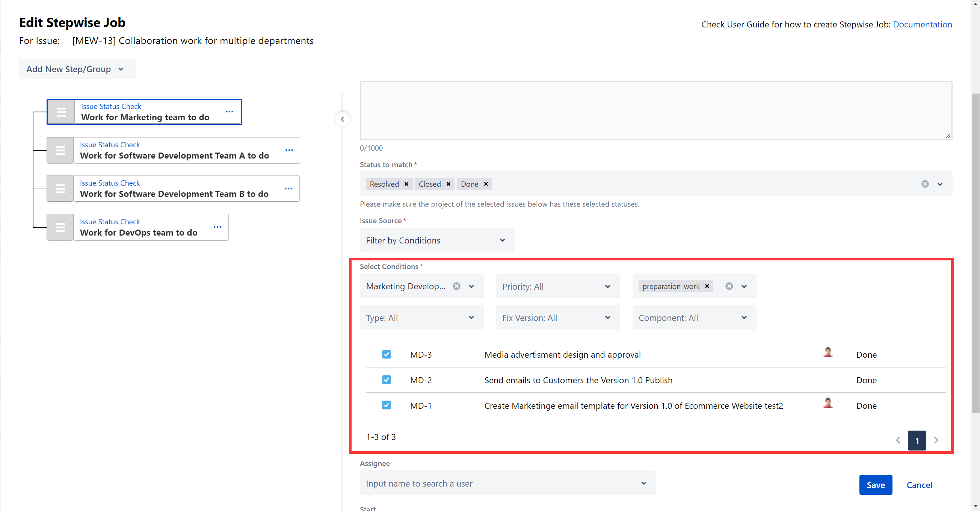
Task: Clear all selected statuses
Action: pos(925,184)
